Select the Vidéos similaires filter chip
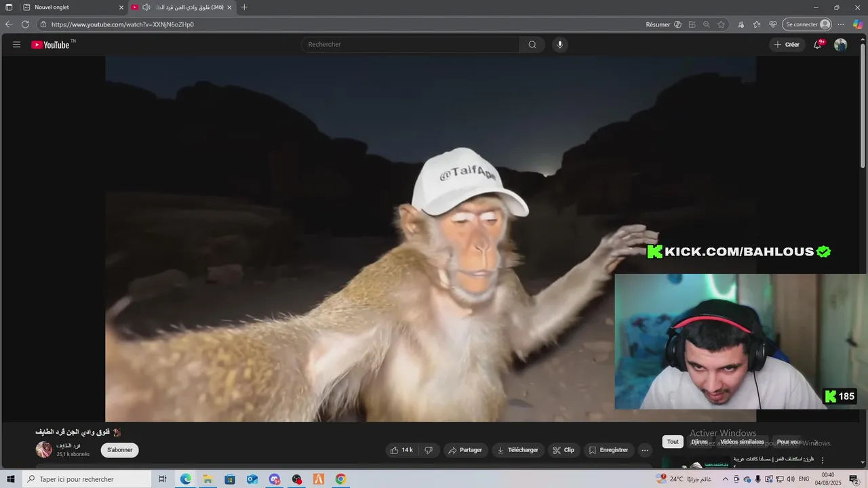This screenshot has height=488, width=868. point(742,442)
